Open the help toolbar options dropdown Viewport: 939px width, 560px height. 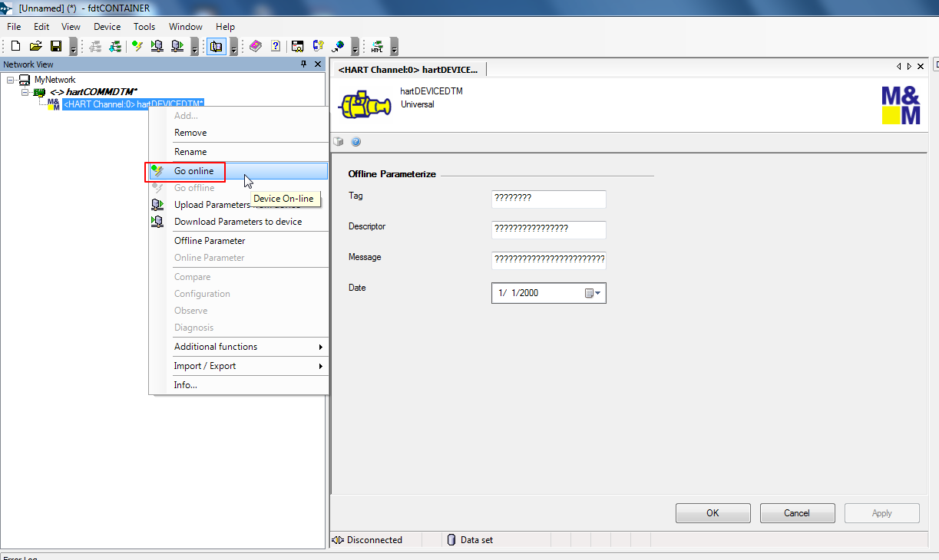tap(355, 48)
